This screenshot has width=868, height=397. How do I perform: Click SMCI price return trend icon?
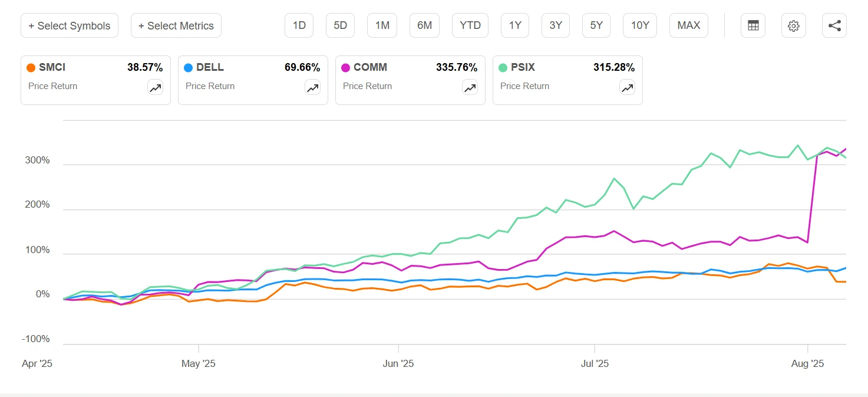(155, 88)
